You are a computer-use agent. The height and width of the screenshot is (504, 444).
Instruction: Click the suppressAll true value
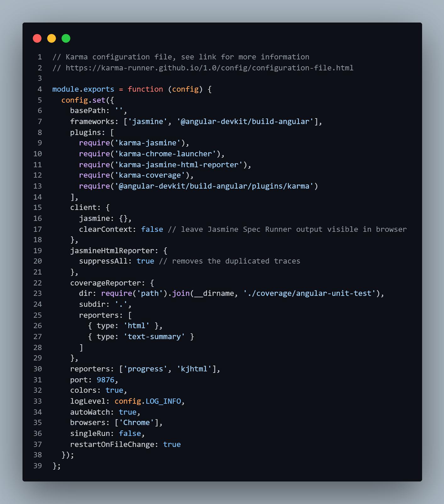[145, 261]
